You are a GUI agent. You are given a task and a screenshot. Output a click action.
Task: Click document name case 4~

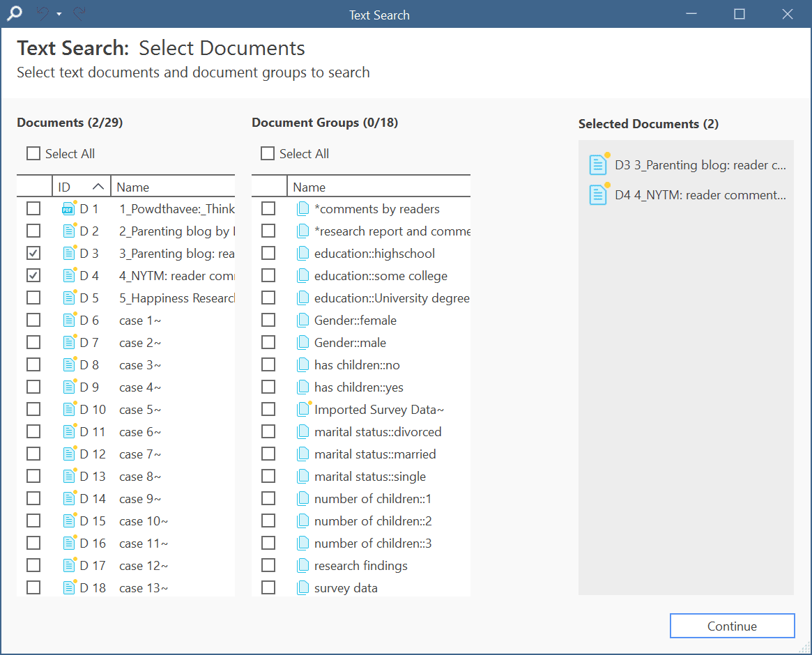(x=140, y=387)
